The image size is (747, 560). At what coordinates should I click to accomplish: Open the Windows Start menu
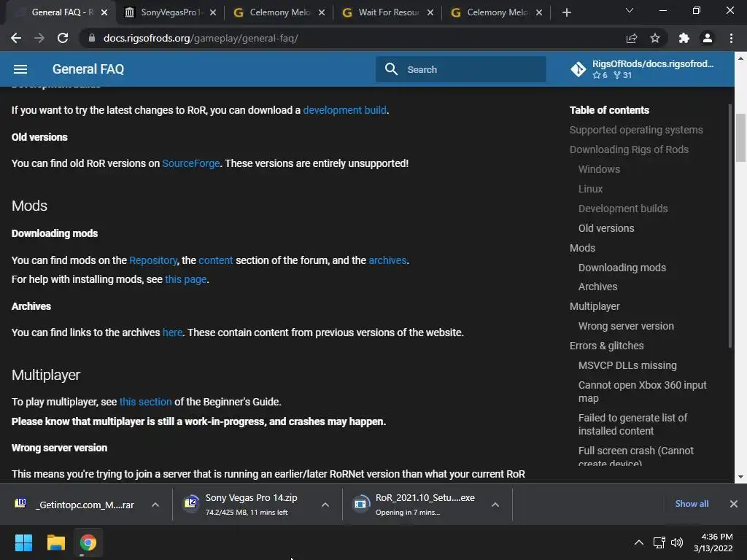23,542
